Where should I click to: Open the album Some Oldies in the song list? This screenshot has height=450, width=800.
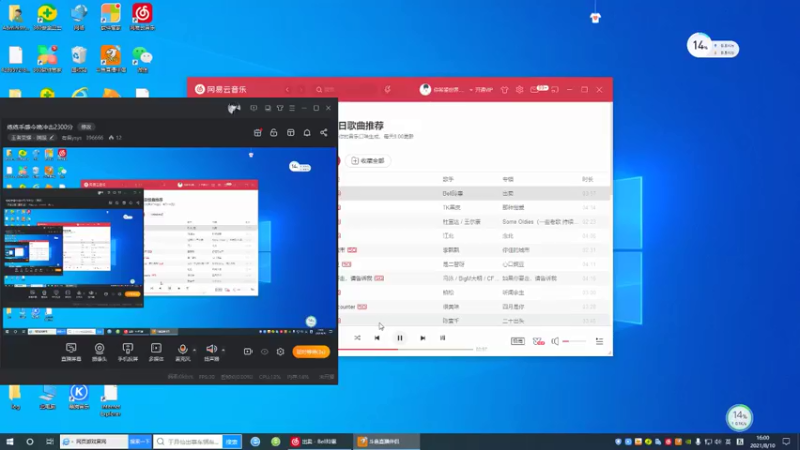[x=540, y=222]
